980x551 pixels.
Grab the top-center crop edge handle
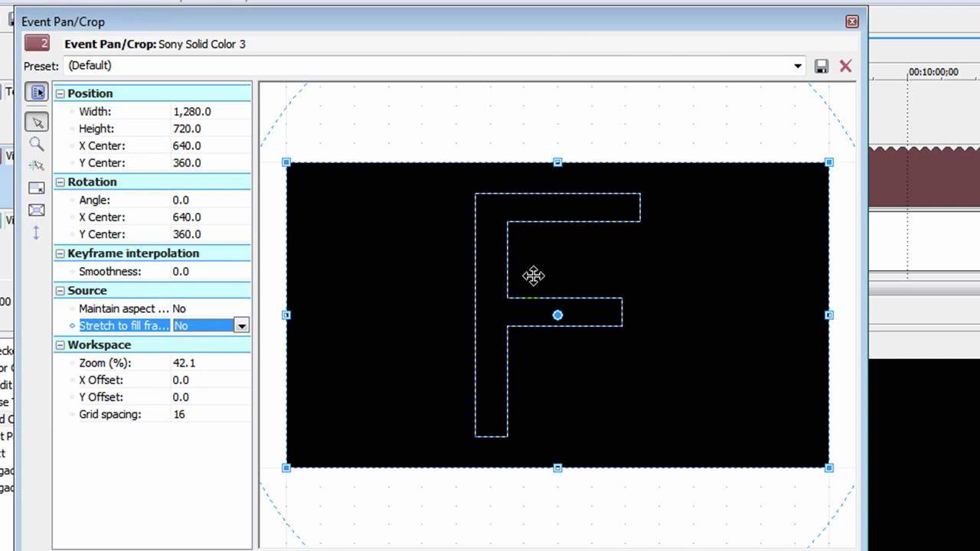[x=557, y=162]
